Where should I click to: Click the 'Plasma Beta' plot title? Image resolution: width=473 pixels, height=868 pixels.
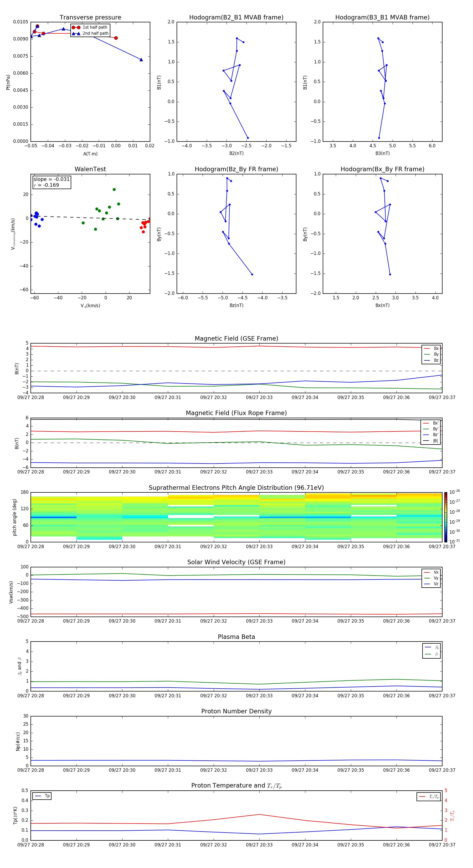point(236,637)
